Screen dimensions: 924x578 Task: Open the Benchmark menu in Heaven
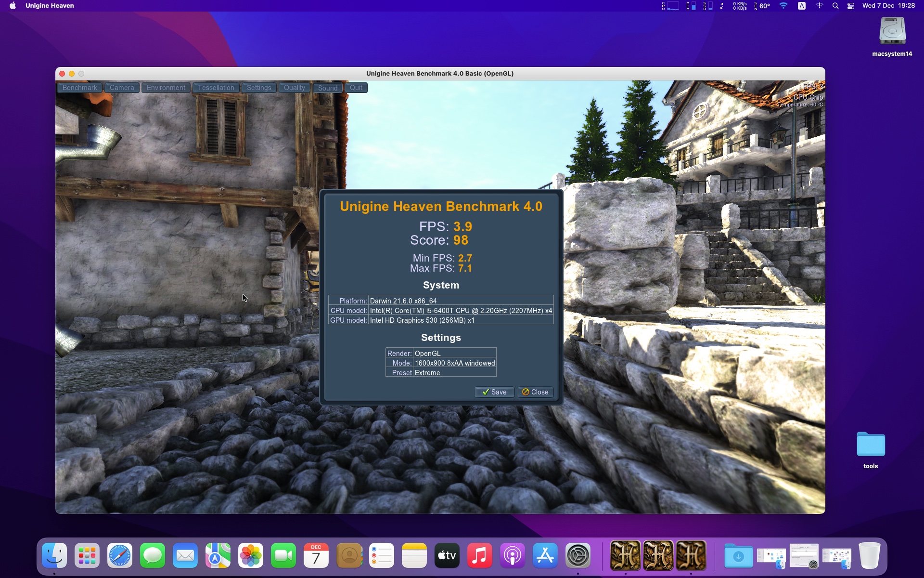[x=80, y=88]
